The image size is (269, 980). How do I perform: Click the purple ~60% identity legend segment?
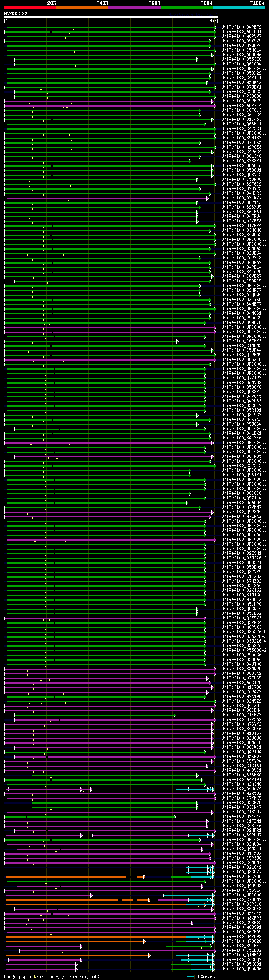pyautogui.click(x=134, y=7)
